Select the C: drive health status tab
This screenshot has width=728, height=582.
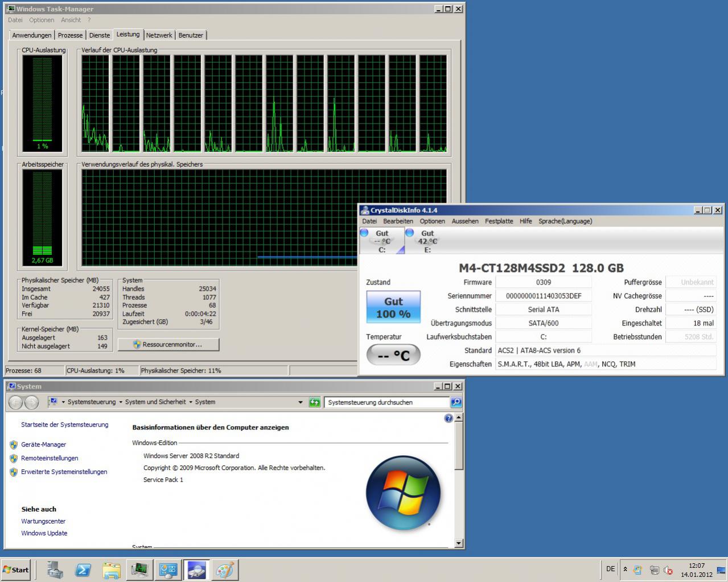[x=382, y=241]
